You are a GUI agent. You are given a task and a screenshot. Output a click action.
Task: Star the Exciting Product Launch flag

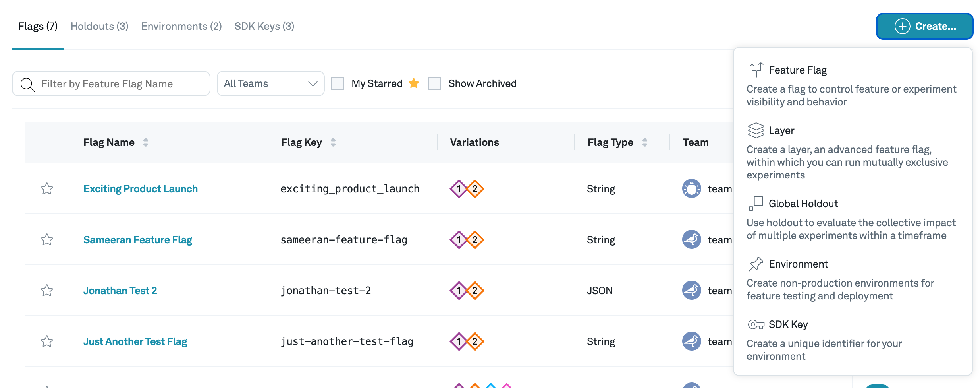pos(47,188)
